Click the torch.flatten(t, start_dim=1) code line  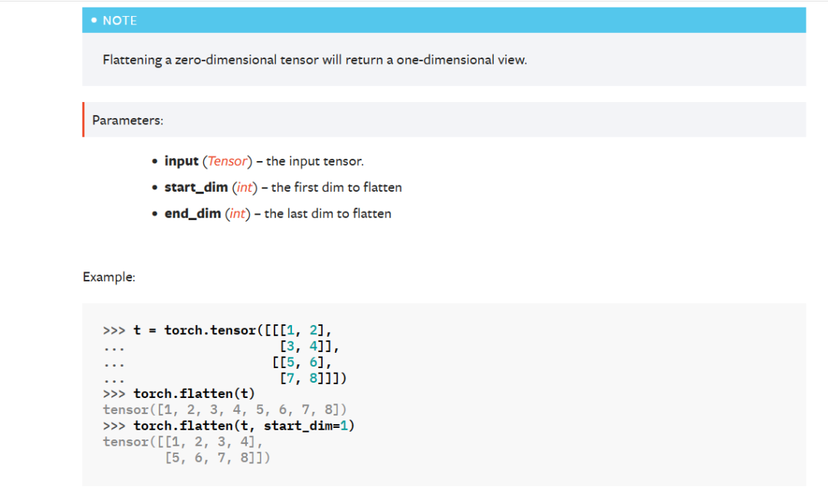244,426
